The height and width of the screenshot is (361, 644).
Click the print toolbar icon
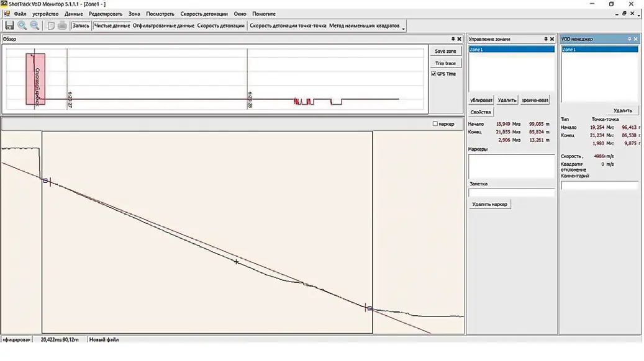(x=63, y=25)
